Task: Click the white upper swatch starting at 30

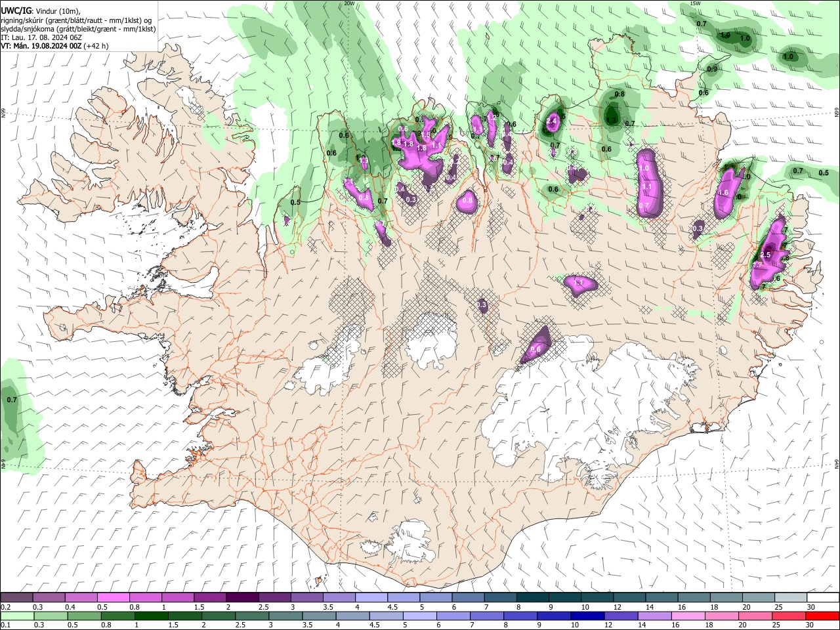Action: (x=823, y=598)
